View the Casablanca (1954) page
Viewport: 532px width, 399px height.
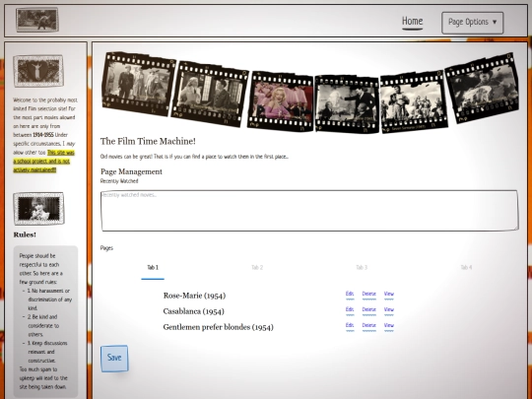pos(389,309)
